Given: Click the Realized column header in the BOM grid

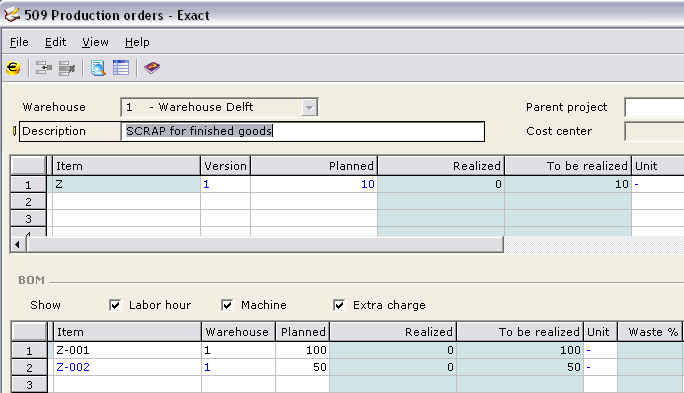Looking at the screenshot, I should [393, 332].
